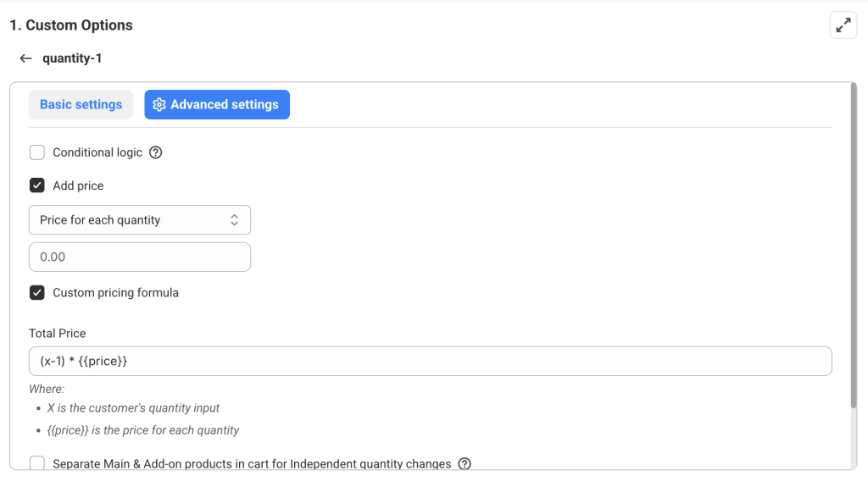Click the quantity-1 title text
The image size is (868, 487).
point(72,58)
